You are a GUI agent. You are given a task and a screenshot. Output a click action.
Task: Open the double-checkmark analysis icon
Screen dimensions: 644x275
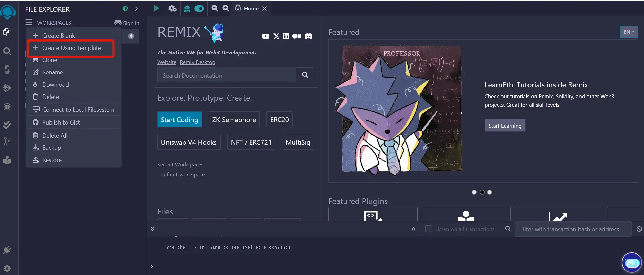click(x=7, y=125)
